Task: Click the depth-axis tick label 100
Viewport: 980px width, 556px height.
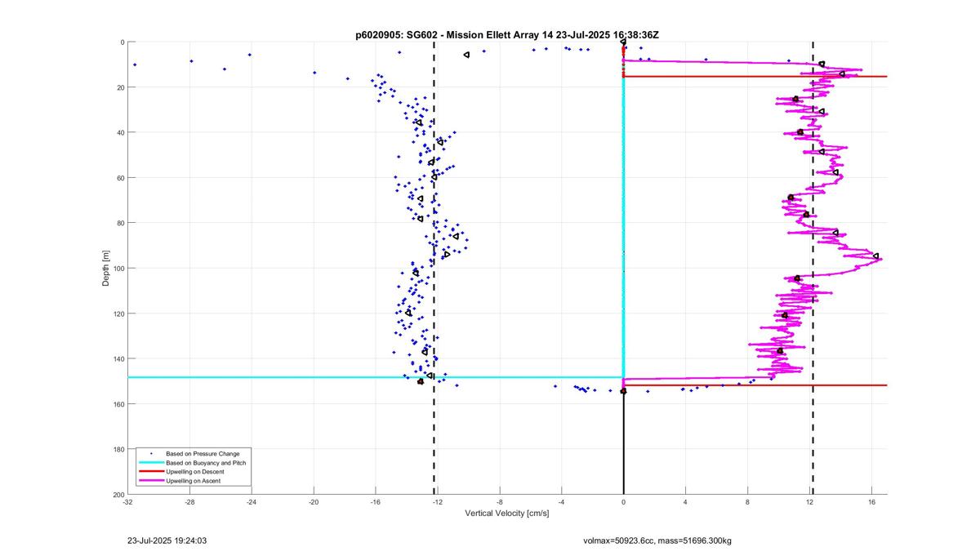Action: point(118,269)
